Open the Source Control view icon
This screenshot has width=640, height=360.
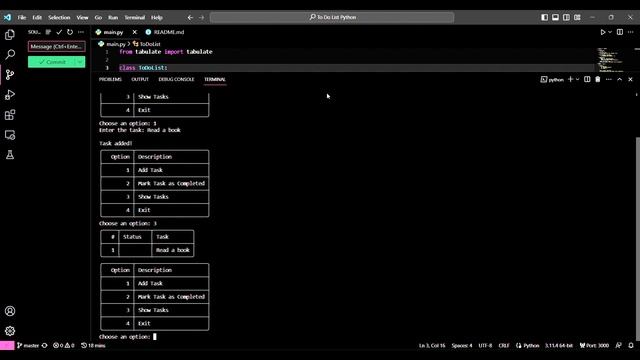pos(10,74)
